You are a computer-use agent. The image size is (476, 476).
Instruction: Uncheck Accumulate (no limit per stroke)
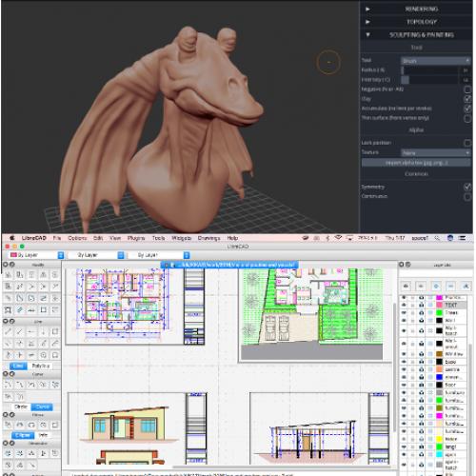[467, 109]
